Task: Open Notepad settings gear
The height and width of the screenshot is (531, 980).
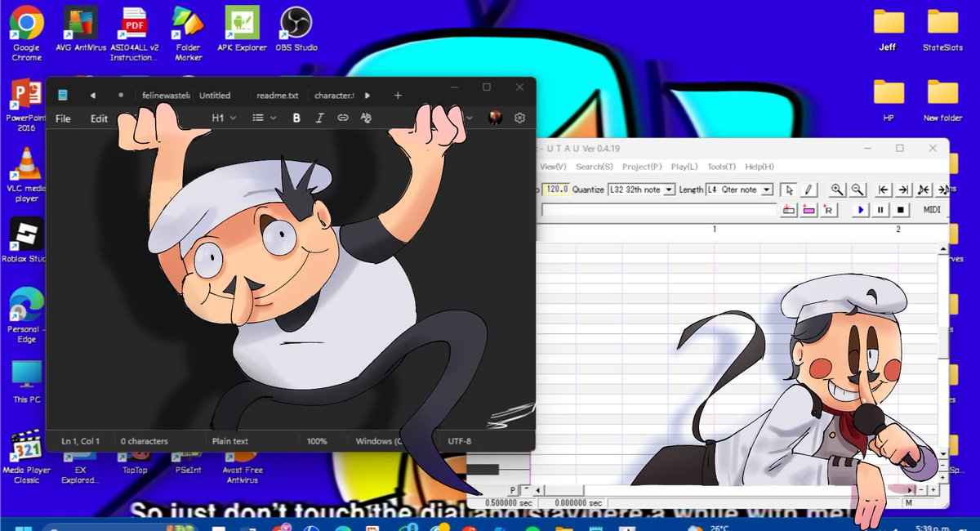Action: (519, 118)
